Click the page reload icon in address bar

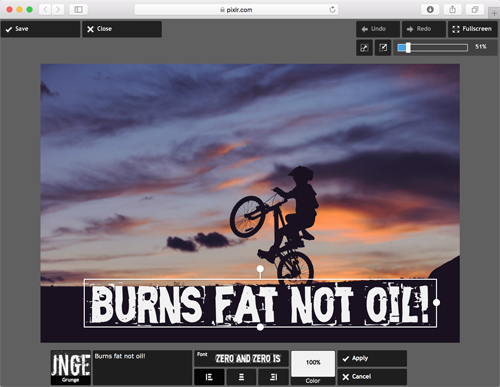332,10
